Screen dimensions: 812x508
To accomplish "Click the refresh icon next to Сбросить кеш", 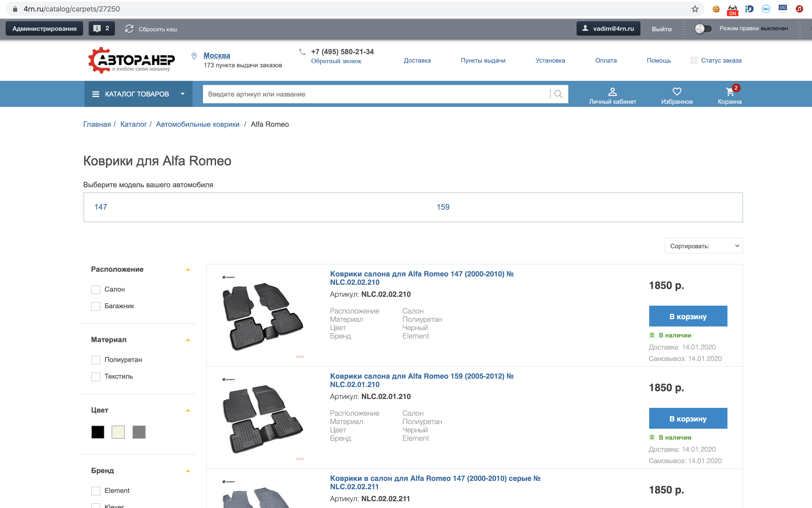I will [x=129, y=29].
